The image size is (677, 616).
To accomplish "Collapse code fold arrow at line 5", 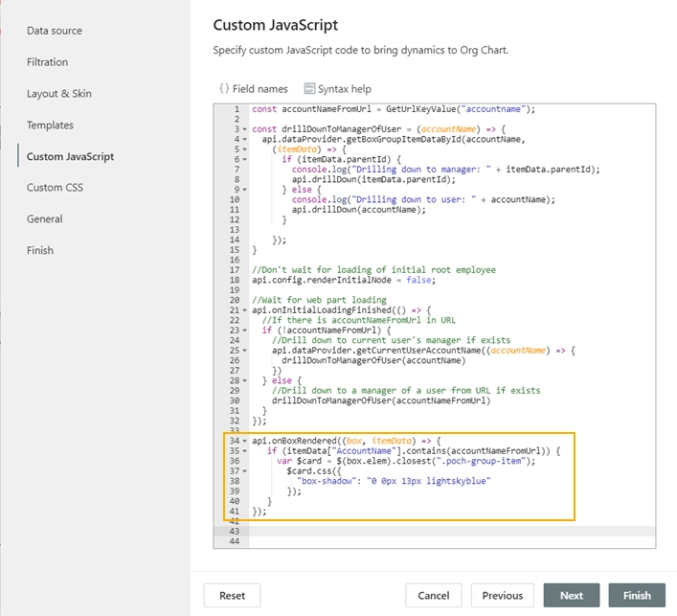I will coord(245,149).
